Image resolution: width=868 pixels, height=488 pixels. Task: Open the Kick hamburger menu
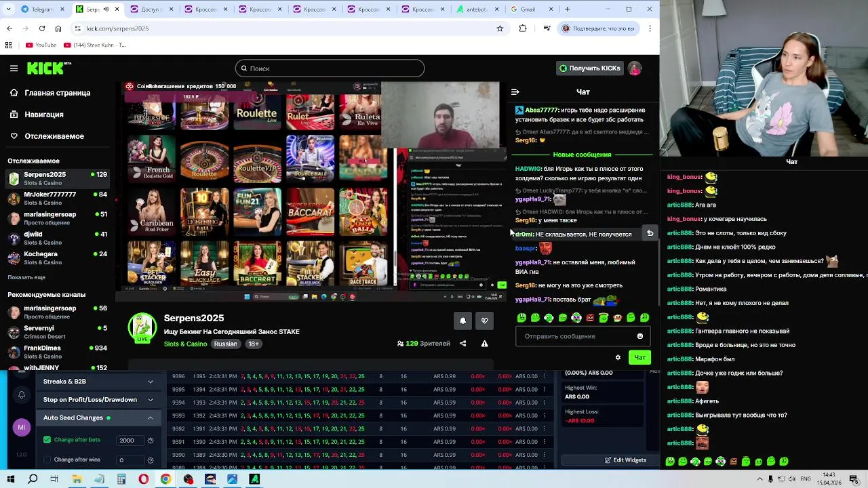(14, 68)
